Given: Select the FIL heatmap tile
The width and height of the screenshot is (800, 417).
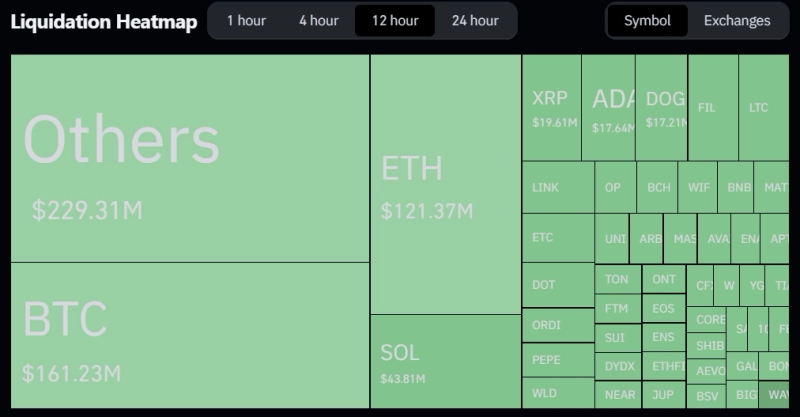Looking at the screenshot, I should (x=712, y=108).
